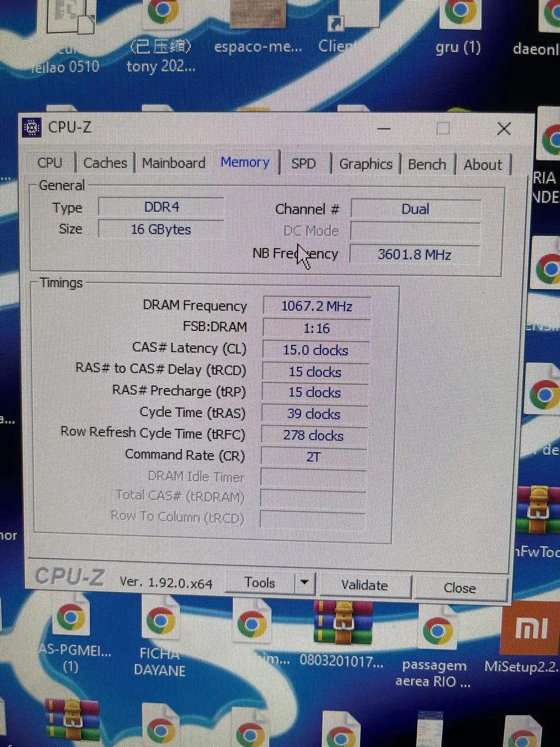Click the FSB:DRAM 1:16 value
The width and height of the screenshot is (560, 747).
tap(316, 328)
